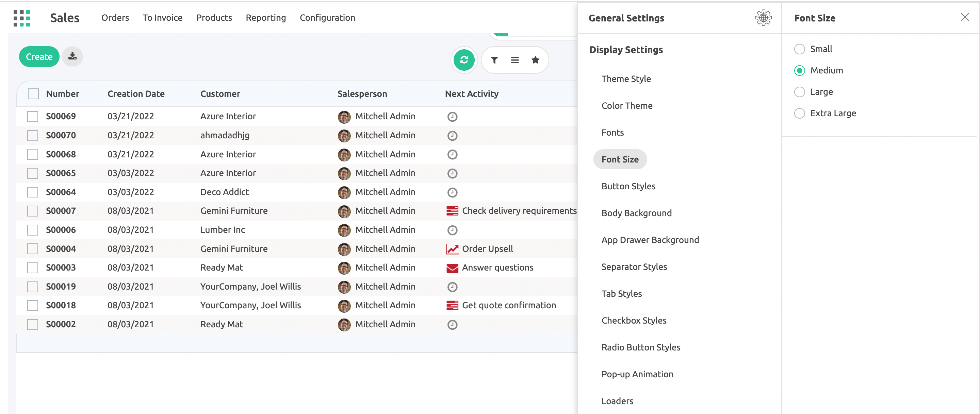Expand the Orders menu
The height and width of the screenshot is (414, 980).
pos(115,18)
